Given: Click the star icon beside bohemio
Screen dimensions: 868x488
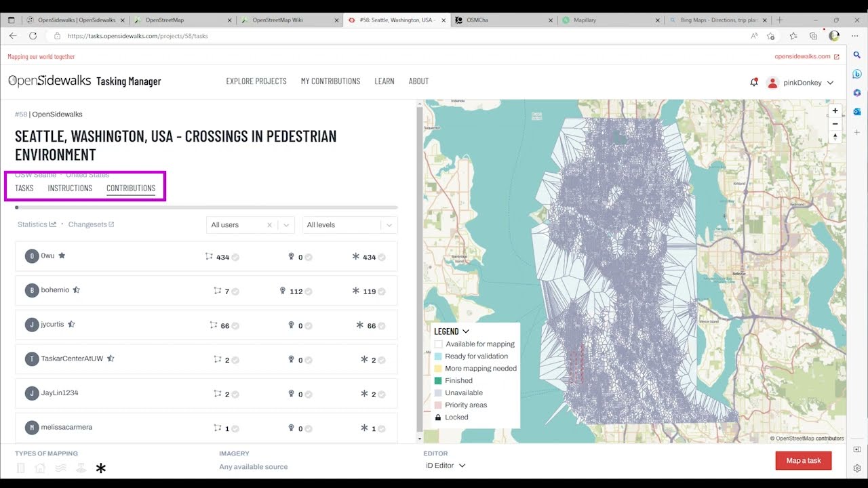Looking at the screenshot, I should pos(76,290).
